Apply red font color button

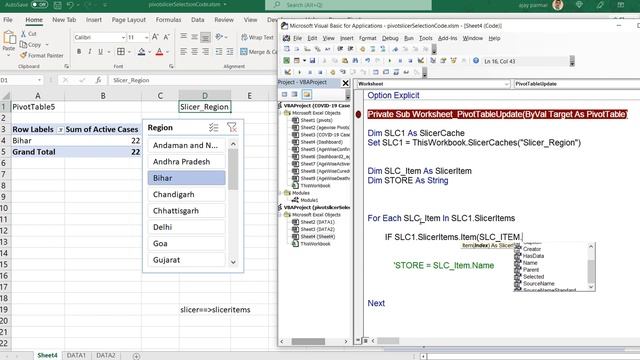tap(159, 52)
